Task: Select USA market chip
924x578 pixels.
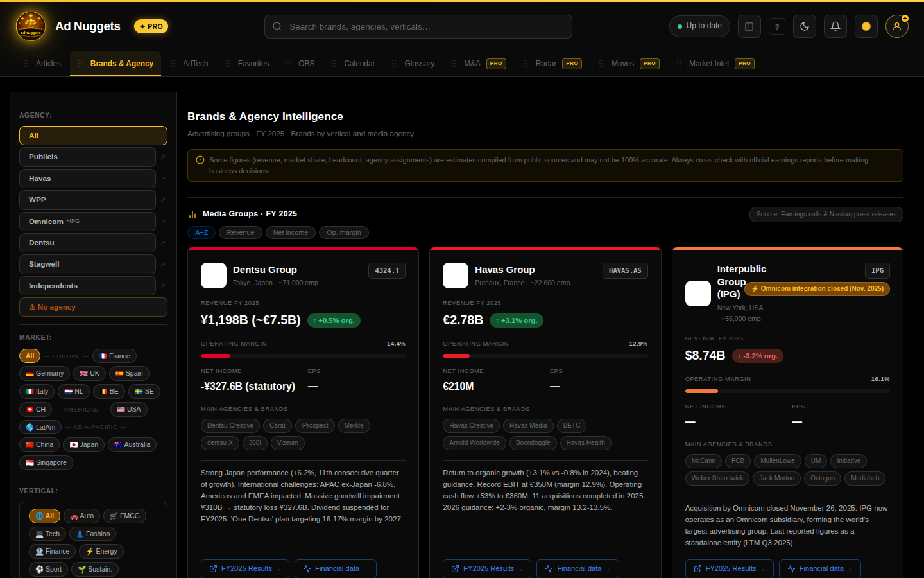Action: click(129, 409)
